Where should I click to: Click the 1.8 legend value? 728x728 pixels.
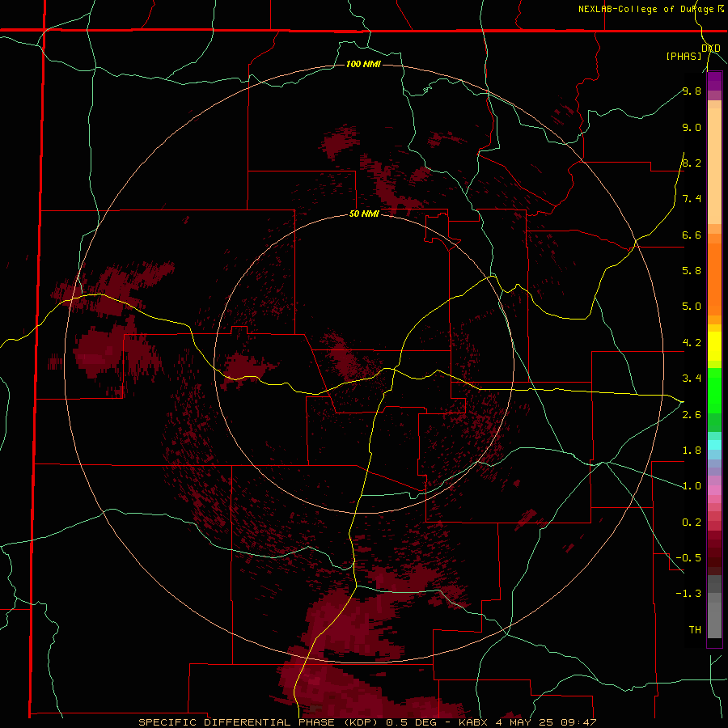coord(692,451)
